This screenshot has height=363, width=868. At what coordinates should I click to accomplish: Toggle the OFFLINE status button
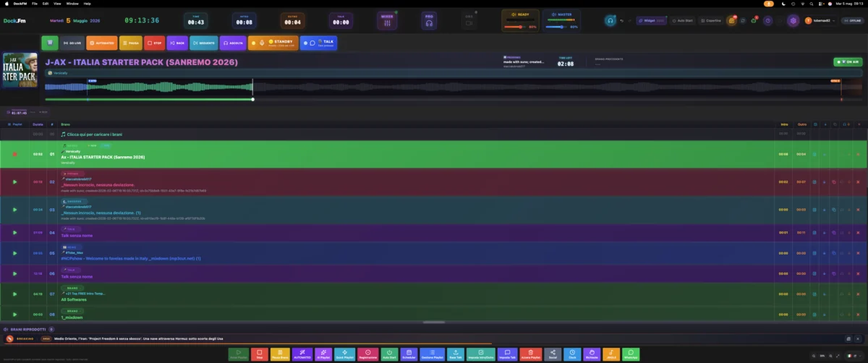click(852, 20)
